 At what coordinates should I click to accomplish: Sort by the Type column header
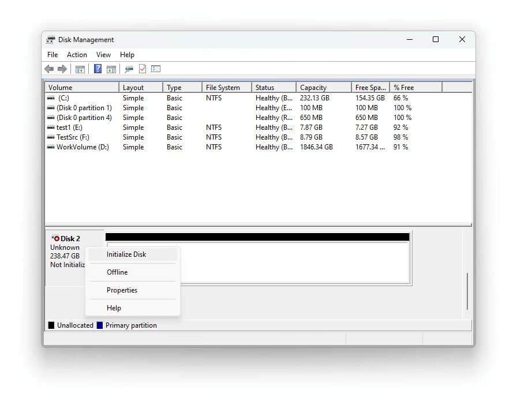[x=182, y=88]
